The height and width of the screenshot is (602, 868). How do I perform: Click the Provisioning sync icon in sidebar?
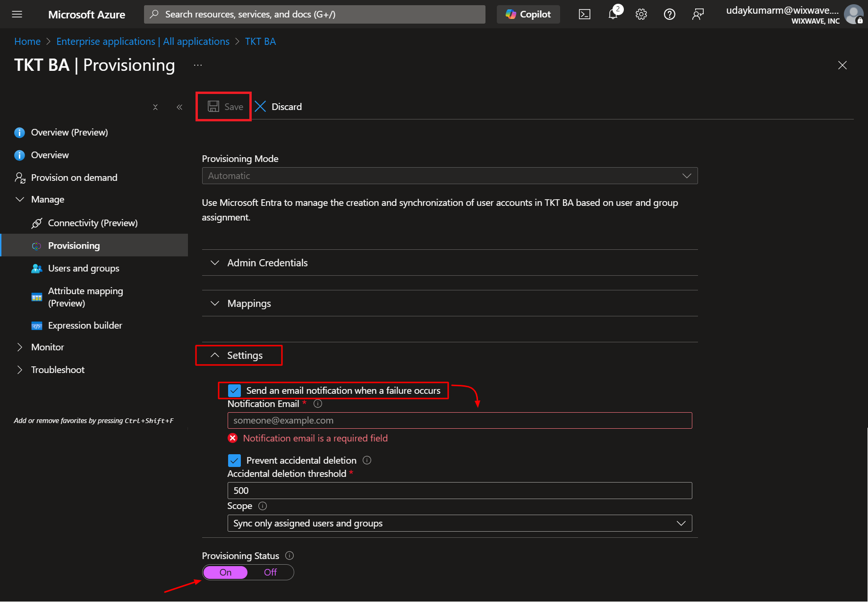(36, 246)
